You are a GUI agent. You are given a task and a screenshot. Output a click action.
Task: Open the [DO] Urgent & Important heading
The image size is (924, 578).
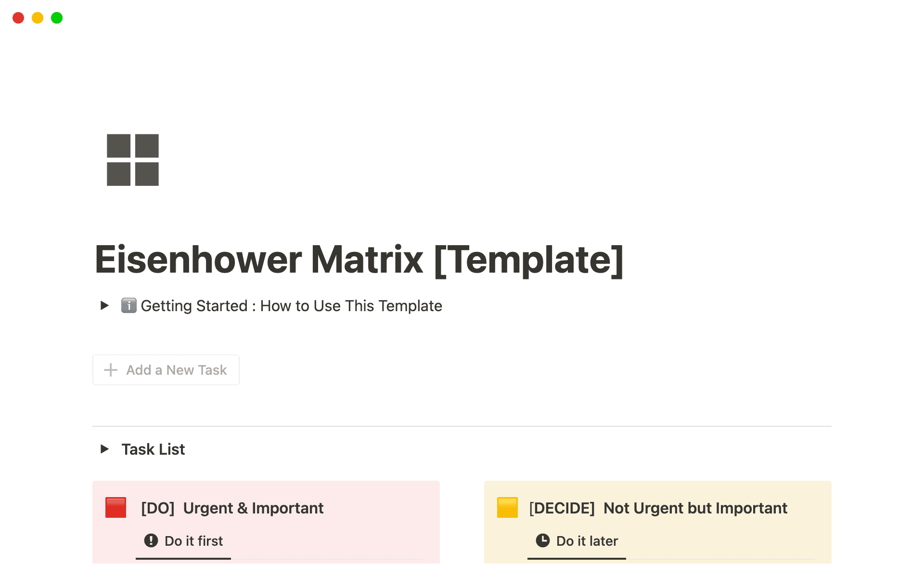pos(231,508)
